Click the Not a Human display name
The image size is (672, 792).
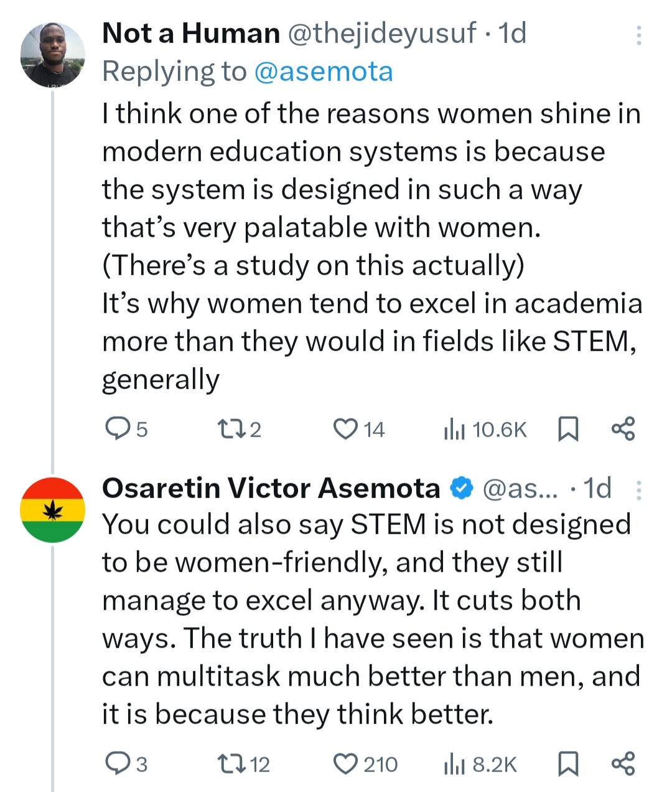coord(190,33)
